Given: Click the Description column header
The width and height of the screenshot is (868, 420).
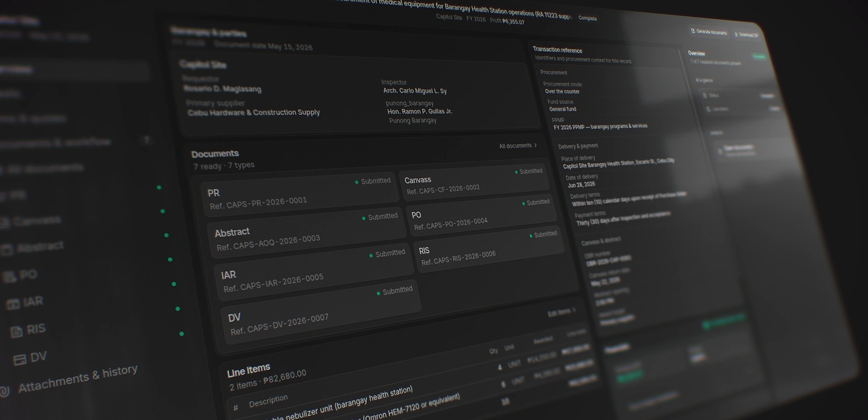Looking at the screenshot, I should (x=268, y=401).
